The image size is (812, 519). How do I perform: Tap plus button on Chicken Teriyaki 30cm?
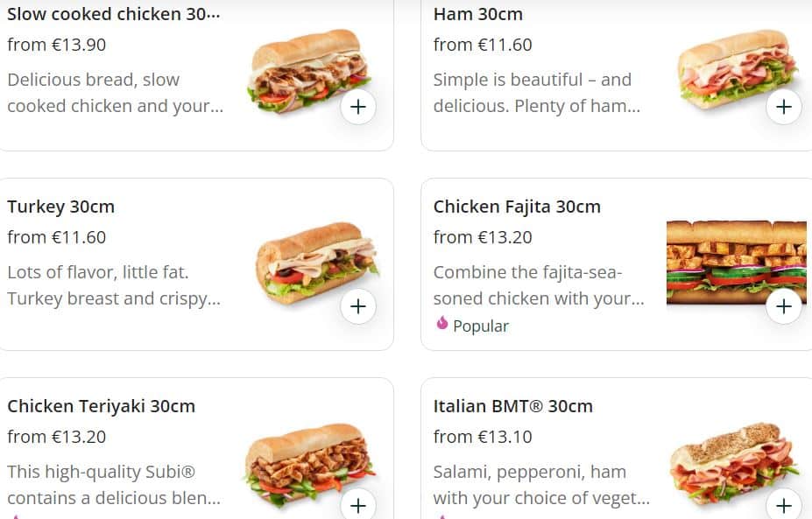pyautogui.click(x=357, y=505)
